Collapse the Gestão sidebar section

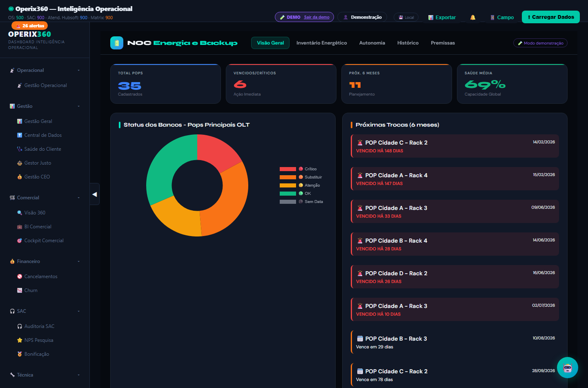45,106
